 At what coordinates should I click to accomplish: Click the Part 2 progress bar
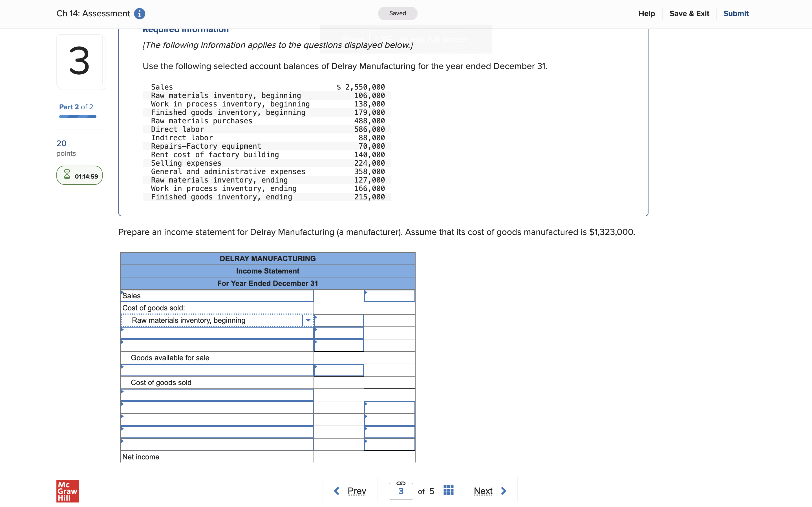78,116
